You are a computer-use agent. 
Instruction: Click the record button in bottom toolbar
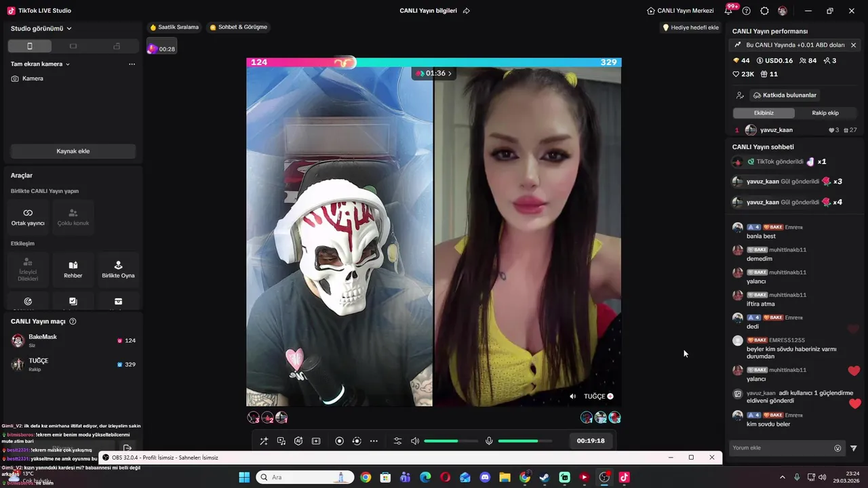(x=340, y=441)
